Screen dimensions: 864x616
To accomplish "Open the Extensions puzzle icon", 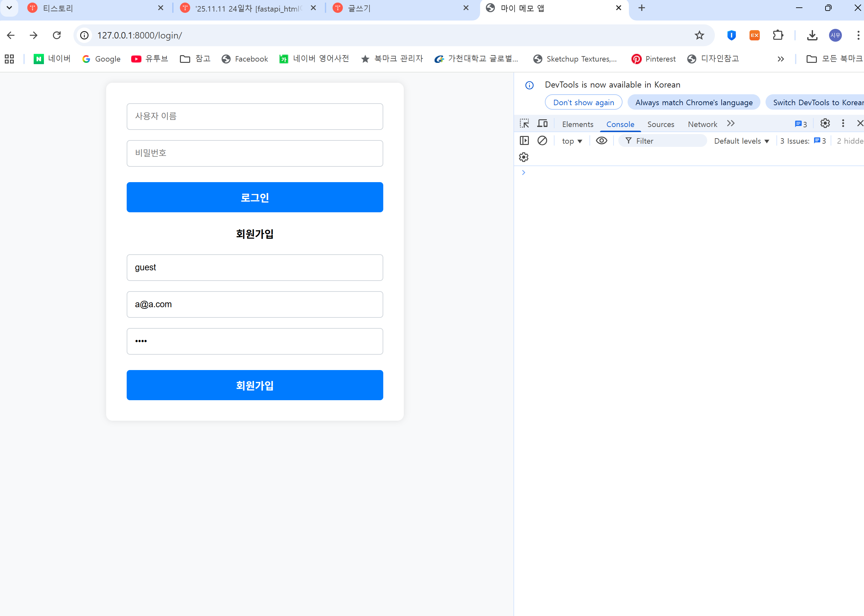I will click(x=778, y=35).
